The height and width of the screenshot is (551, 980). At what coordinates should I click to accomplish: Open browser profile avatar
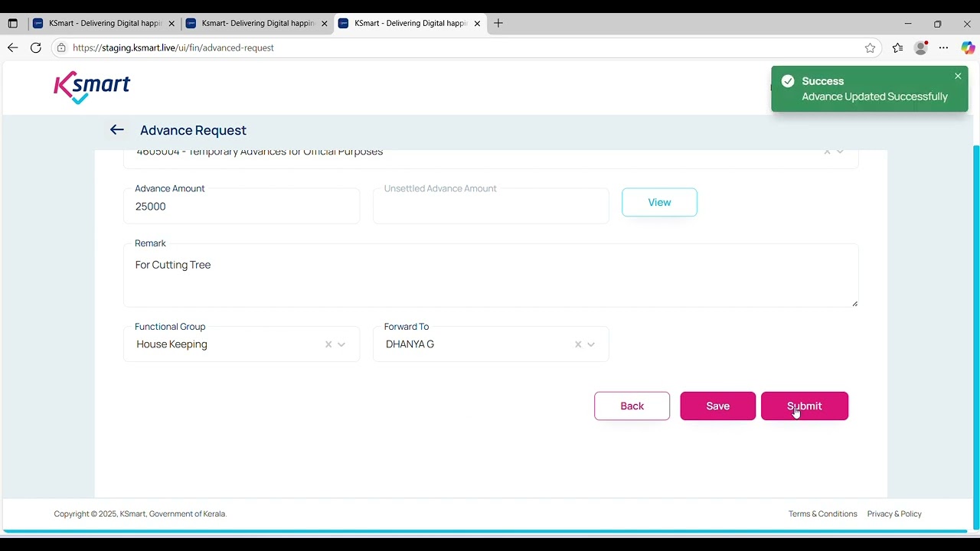tap(921, 47)
